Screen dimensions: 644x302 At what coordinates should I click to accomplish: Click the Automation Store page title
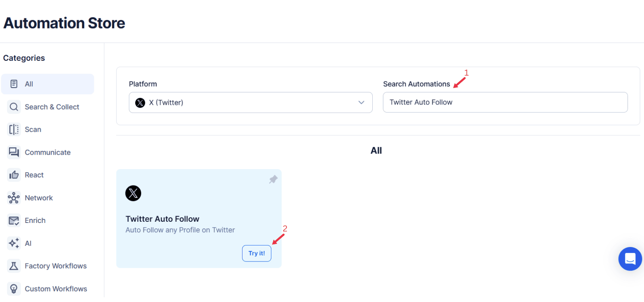click(64, 23)
